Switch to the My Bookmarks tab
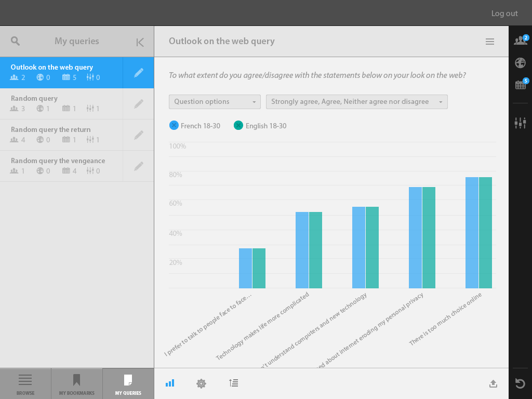This screenshot has width=532, height=399. [77, 384]
